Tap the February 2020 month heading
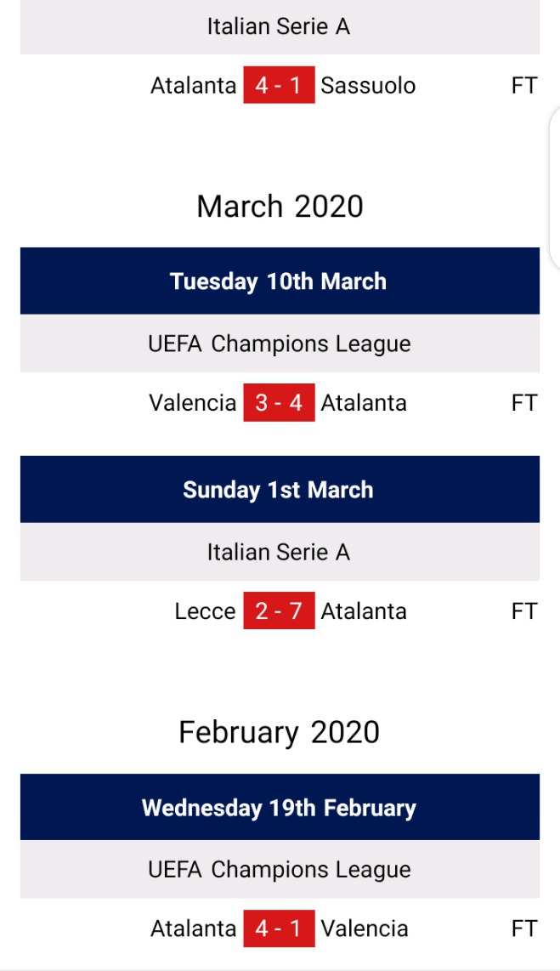The height and width of the screenshot is (971, 560). coord(279,732)
